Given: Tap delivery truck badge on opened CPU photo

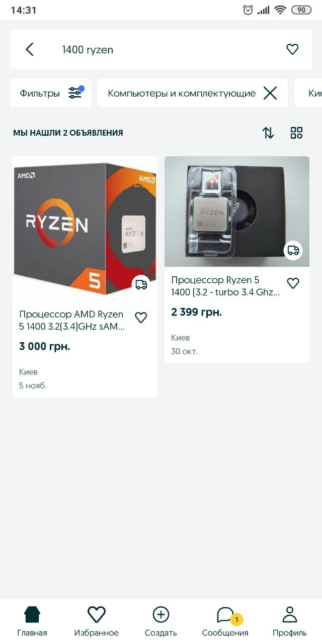Looking at the screenshot, I should 293,250.
